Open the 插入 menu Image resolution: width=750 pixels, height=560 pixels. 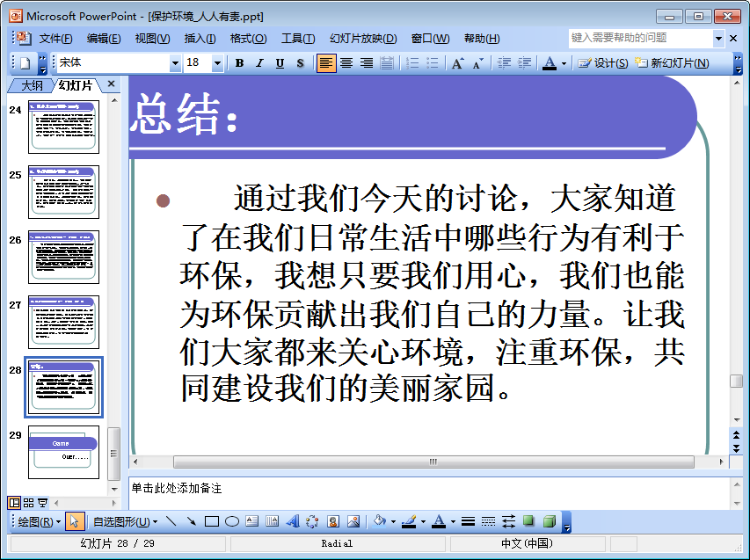coord(200,39)
